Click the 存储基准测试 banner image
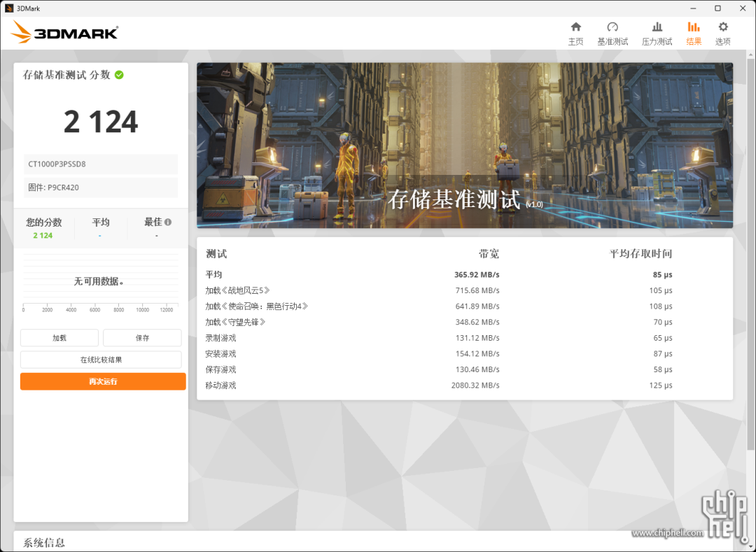Screen dimensions: 756x552 pos(465,146)
